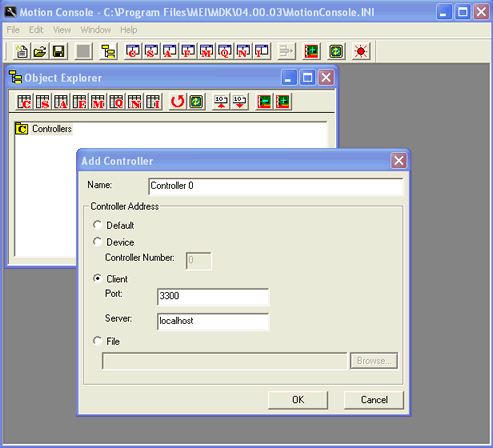Select the Default address radio button
The image size is (493, 448).
point(97,225)
